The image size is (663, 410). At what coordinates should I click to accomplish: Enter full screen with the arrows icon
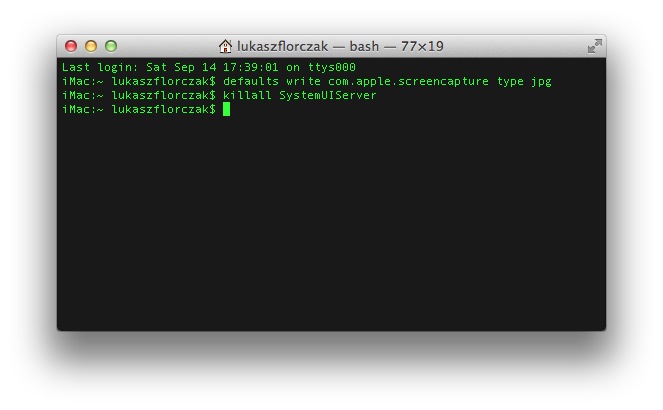(x=594, y=46)
